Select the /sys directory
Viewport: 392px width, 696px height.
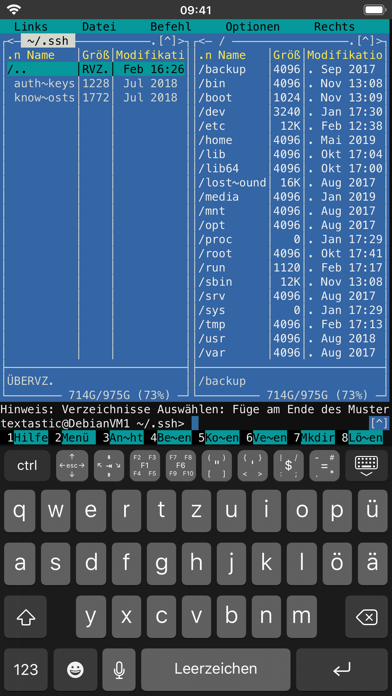212,310
